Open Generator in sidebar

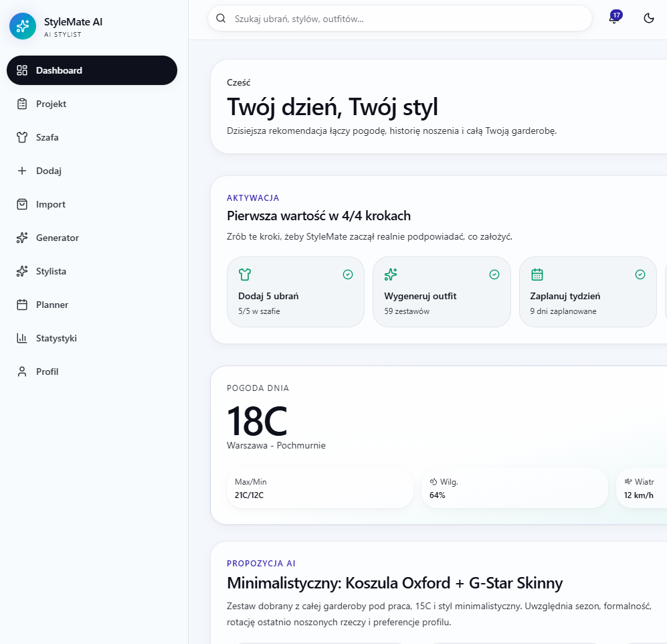pyautogui.click(x=92, y=238)
